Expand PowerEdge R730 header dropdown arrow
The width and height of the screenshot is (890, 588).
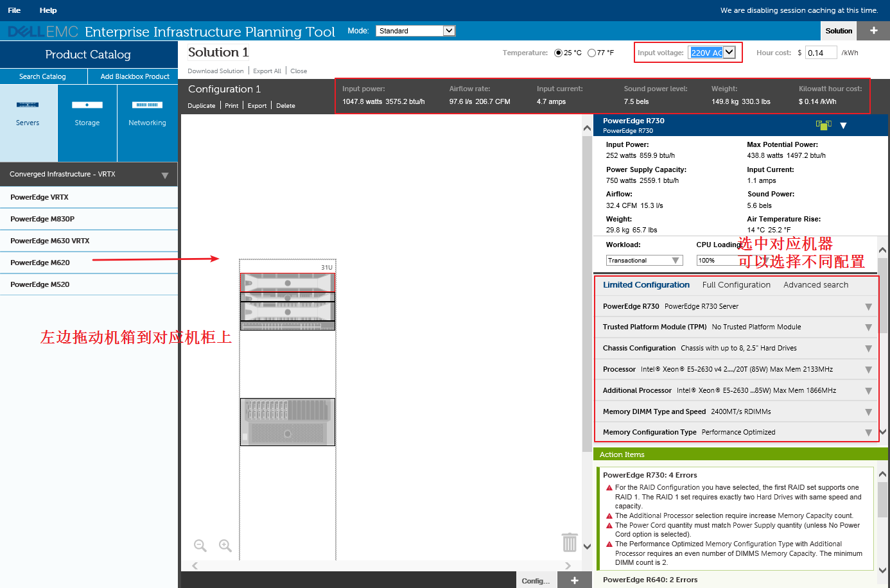843,125
